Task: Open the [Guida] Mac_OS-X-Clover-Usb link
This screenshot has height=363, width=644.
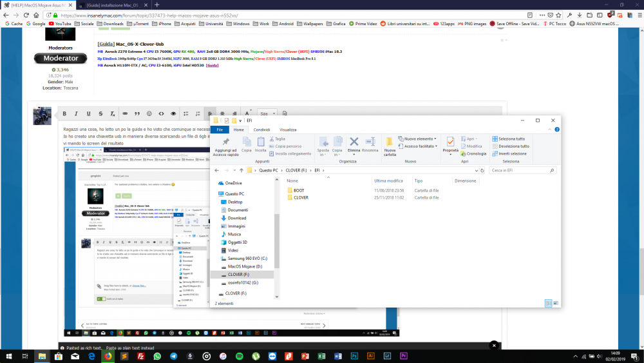Action: tap(131, 44)
